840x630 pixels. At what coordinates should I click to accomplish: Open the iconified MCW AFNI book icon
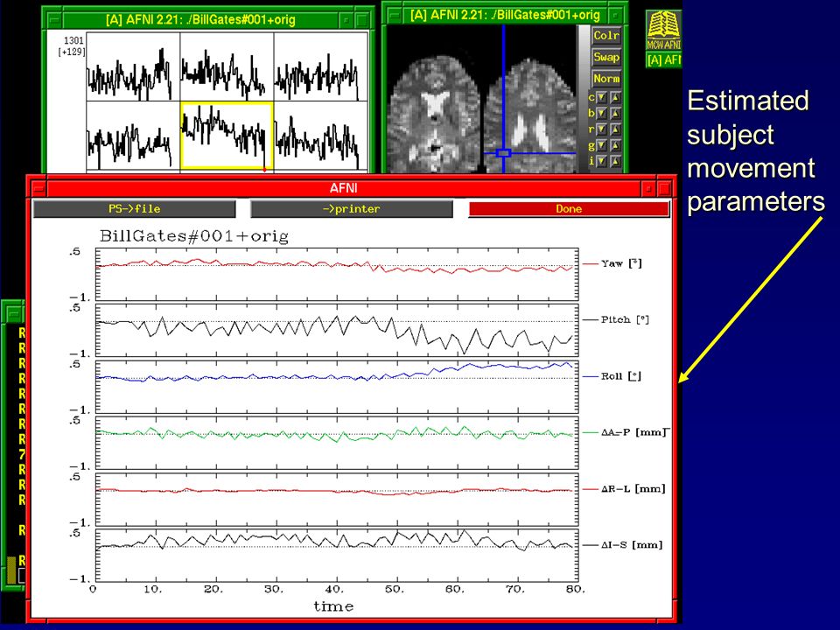pyautogui.click(x=664, y=31)
